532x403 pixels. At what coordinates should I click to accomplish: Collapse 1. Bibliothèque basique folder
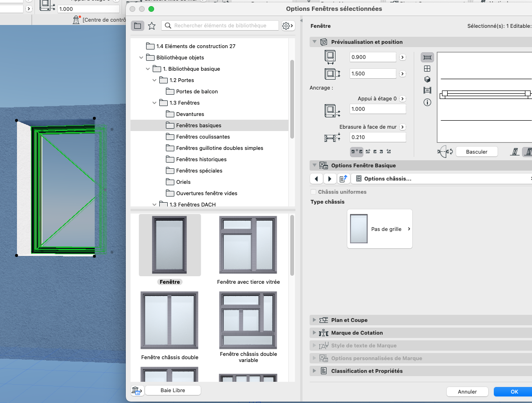click(148, 69)
